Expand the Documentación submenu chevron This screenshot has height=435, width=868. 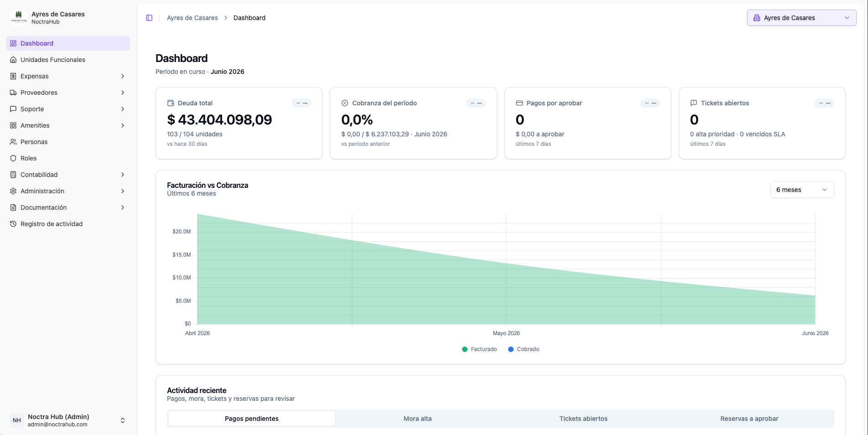tap(123, 207)
